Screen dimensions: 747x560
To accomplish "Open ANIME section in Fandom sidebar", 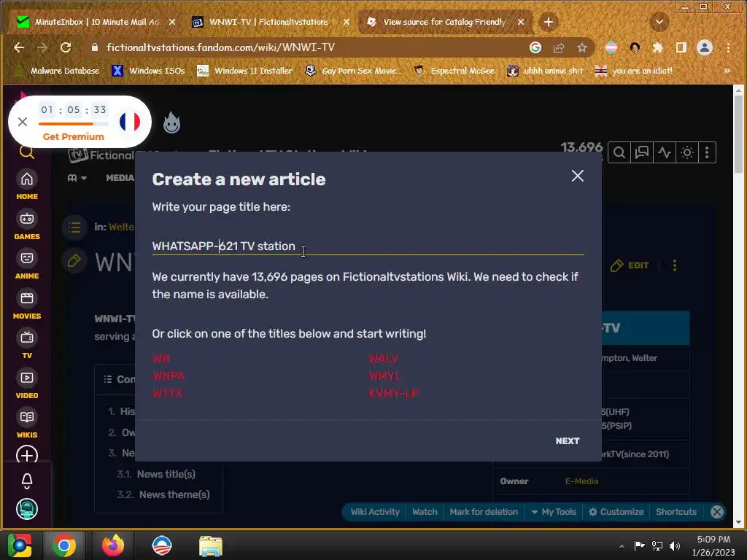I will pyautogui.click(x=27, y=264).
